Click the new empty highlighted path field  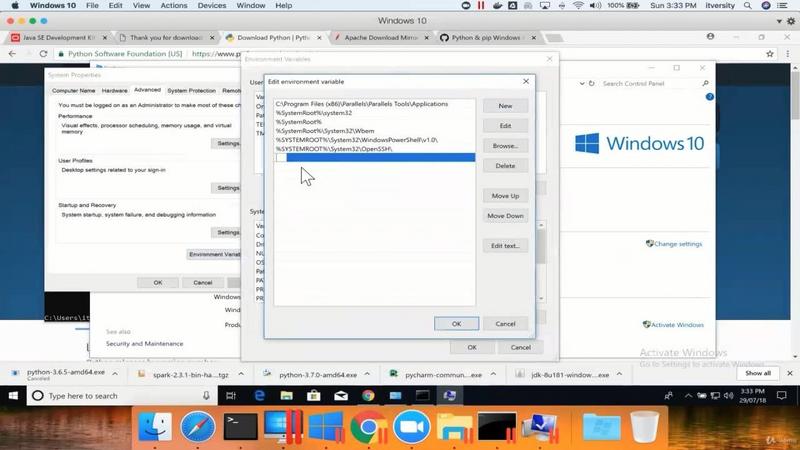(x=374, y=158)
